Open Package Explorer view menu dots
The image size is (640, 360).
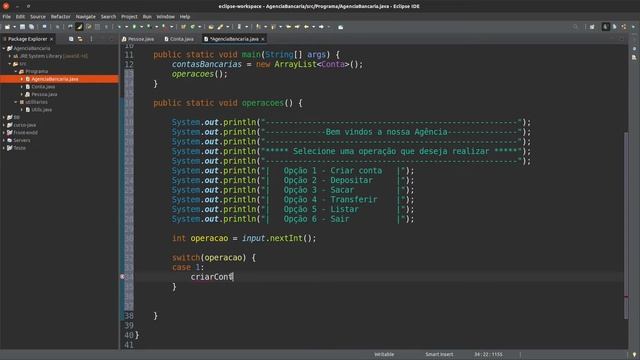point(91,39)
